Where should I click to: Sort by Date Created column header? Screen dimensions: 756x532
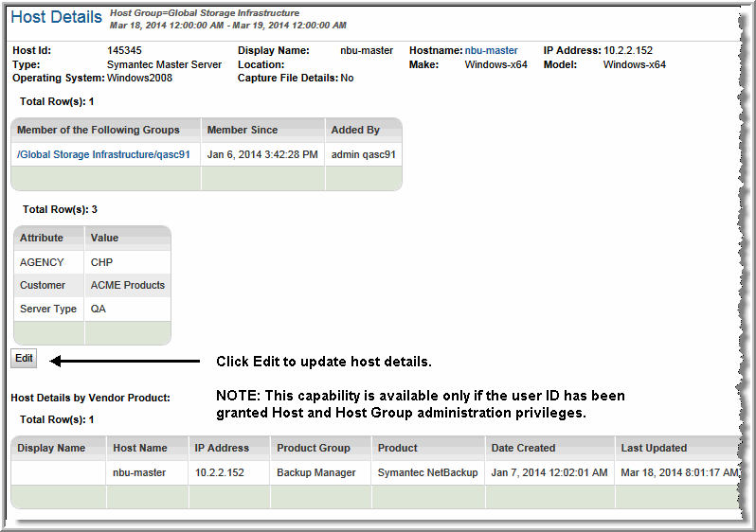point(523,448)
